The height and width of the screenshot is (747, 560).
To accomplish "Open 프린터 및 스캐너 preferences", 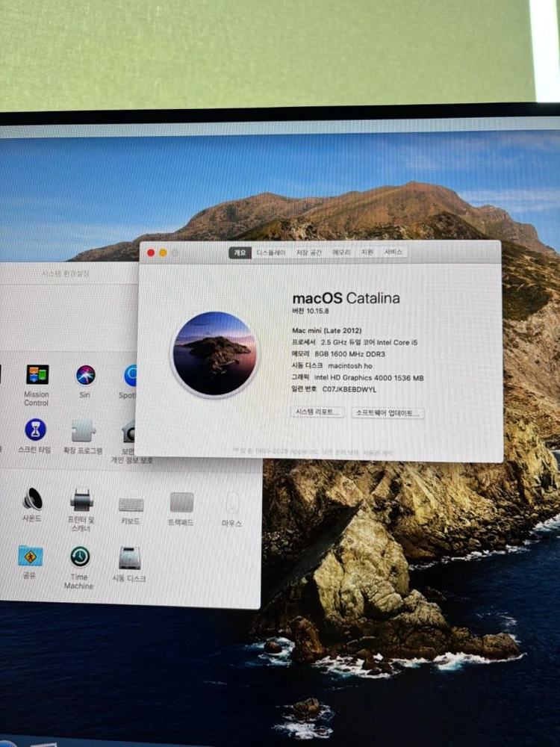I will (81, 500).
